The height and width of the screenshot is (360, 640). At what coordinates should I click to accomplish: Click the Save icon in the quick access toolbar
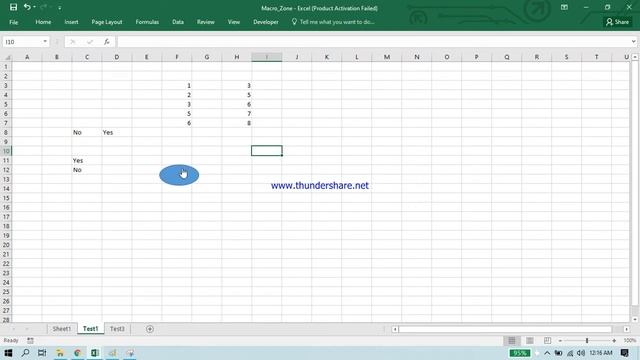(x=13, y=7)
